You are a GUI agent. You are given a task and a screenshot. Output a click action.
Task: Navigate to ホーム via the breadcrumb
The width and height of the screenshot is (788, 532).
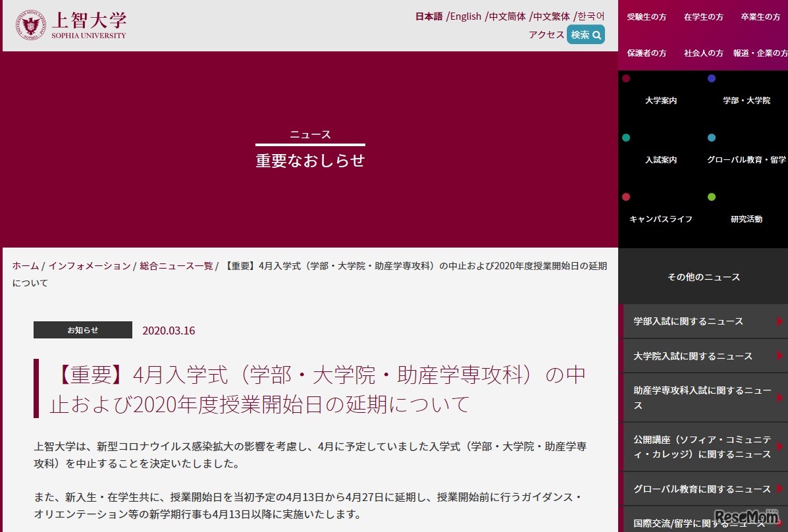pyautogui.click(x=24, y=266)
